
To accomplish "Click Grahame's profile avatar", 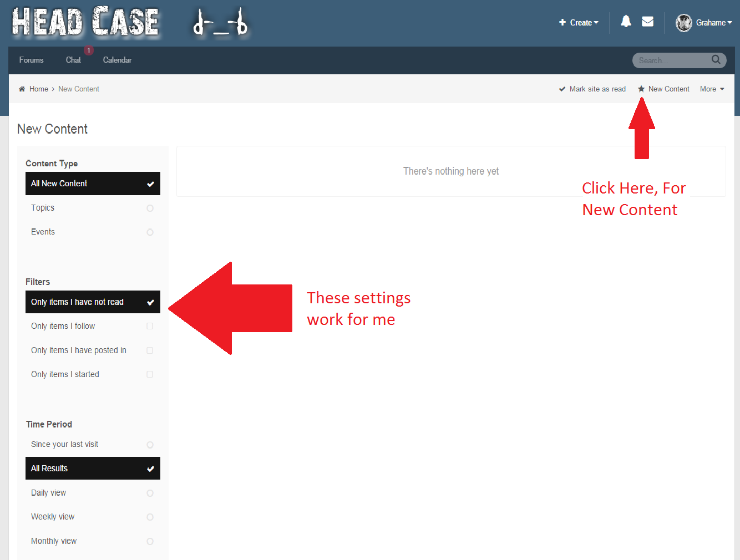I will point(683,23).
